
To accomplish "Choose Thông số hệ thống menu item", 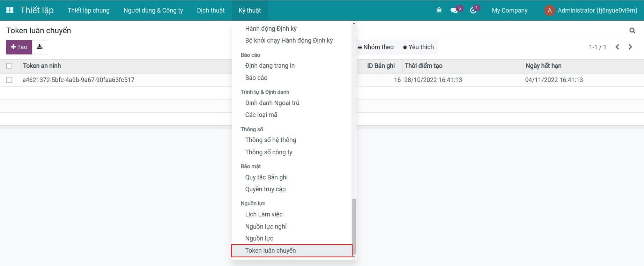I will [271, 140].
